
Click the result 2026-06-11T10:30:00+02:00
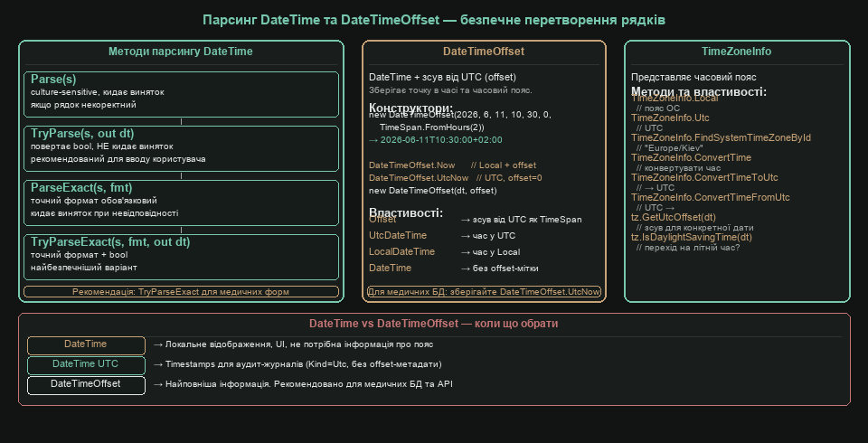pyautogui.click(x=436, y=140)
